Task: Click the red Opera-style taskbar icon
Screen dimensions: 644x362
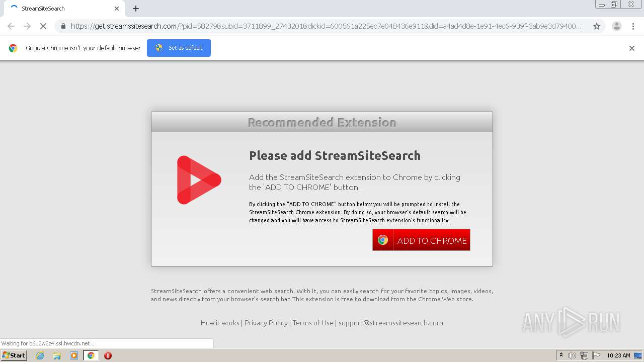Action: pos(108,355)
